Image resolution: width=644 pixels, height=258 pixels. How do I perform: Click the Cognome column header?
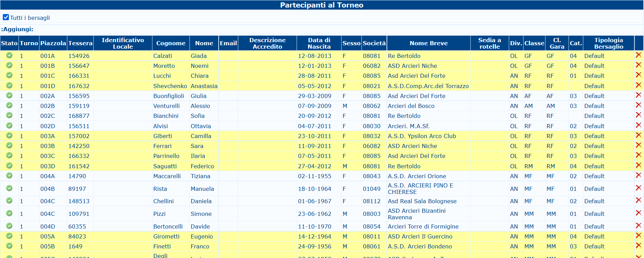pyautogui.click(x=171, y=43)
